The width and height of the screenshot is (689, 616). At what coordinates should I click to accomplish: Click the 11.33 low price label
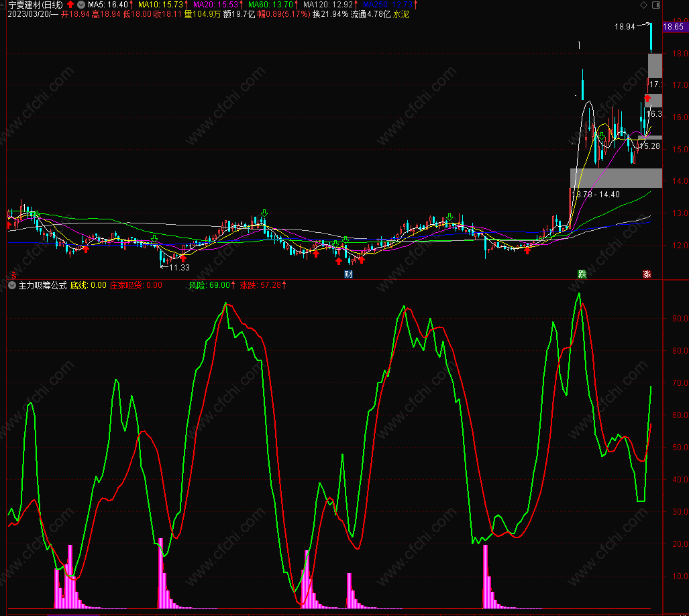coord(179,267)
